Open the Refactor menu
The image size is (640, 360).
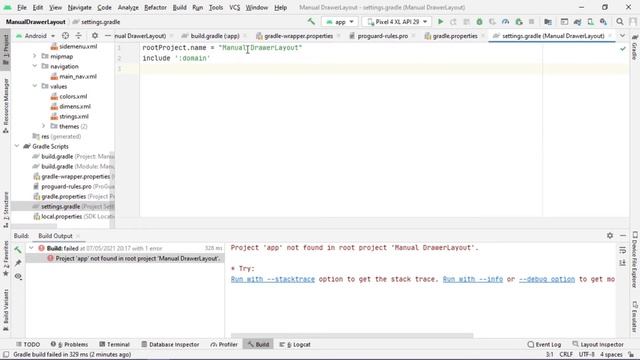point(155,7)
